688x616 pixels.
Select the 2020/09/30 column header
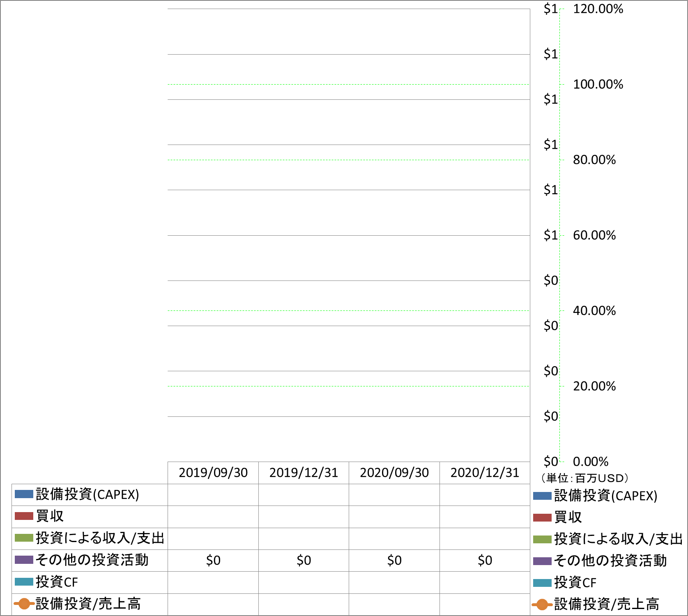(x=394, y=473)
